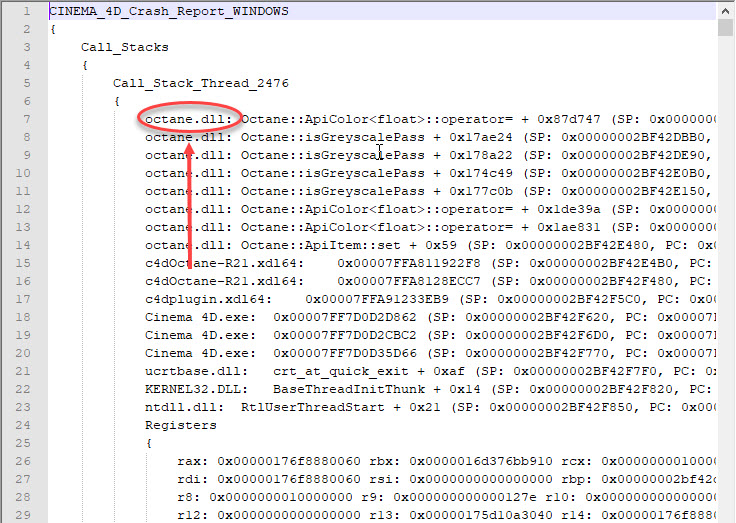
Task: Click line number 7 in the gutter
Action: pos(27,119)
